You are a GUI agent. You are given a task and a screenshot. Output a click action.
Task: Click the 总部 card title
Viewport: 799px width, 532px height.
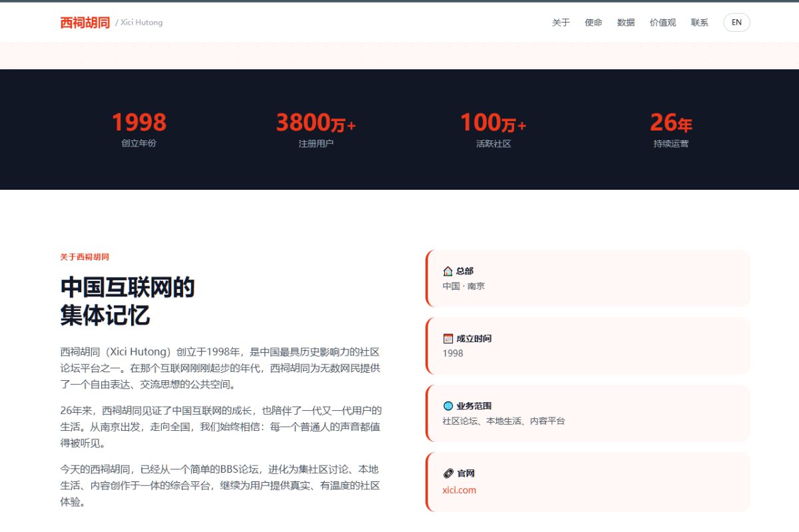[x=465, y=271]
